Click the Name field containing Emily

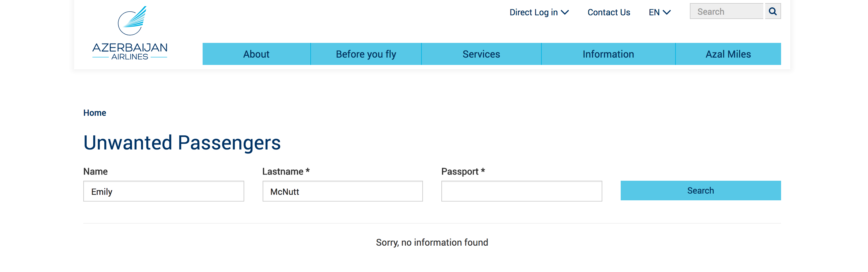[163, 191]
